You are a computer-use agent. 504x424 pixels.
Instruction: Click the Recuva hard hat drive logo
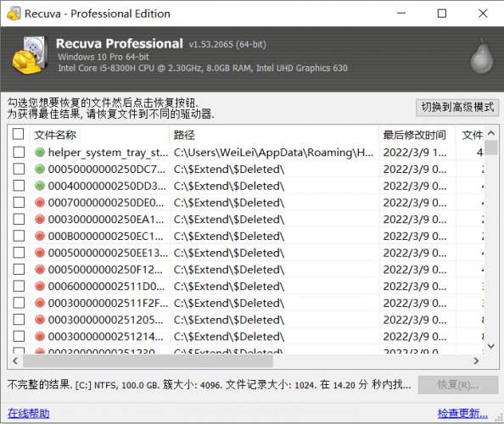30,55
